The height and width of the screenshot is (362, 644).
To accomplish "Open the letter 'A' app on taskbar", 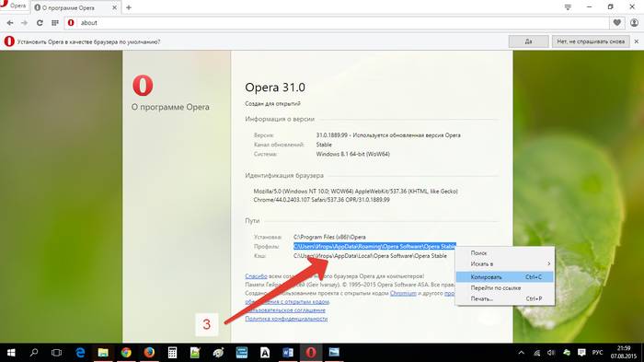I will point(265,353).
